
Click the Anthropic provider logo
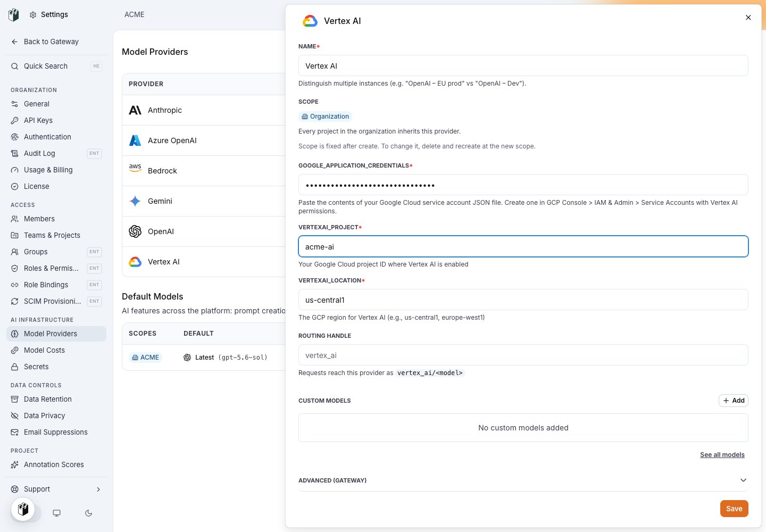tap(135, 110)
